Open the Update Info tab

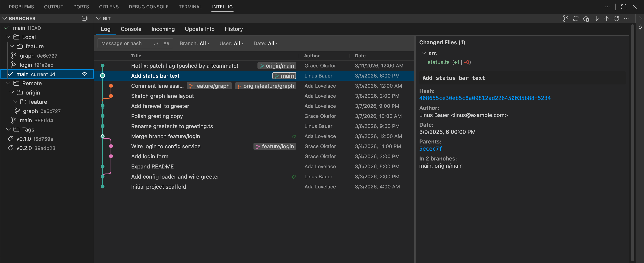(199, 29)
